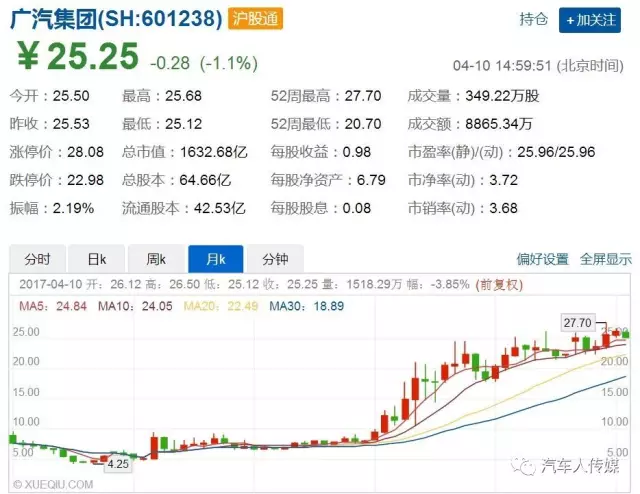
Task: Click the 量 1518.29万 volume text
Action: pyautogui.click(x=362, y=284)
